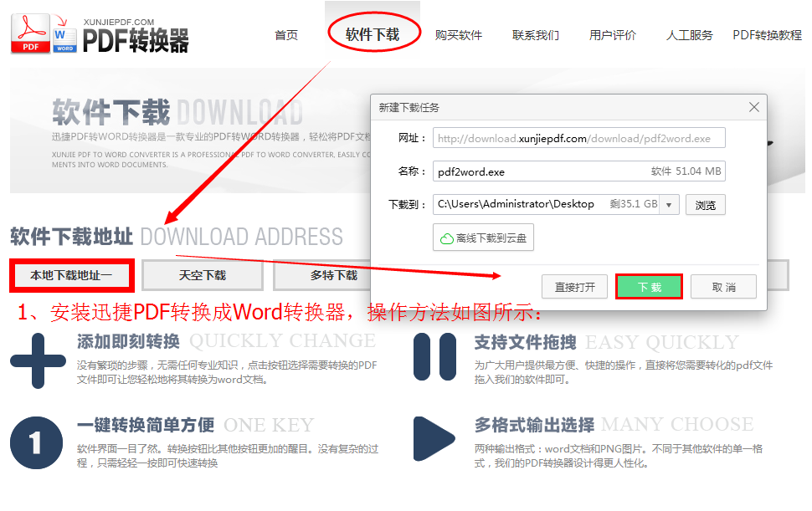
Task: Click the 取消 button
Action: coord(723,287)
